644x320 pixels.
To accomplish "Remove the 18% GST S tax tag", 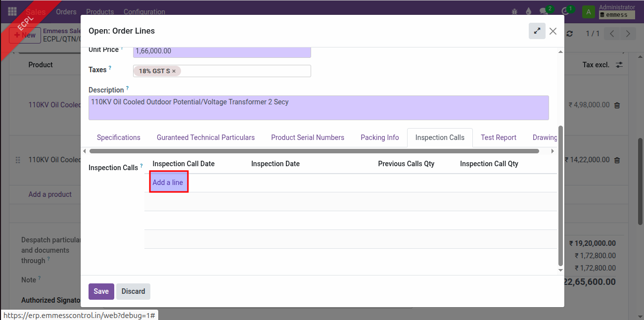I will 174,71.
